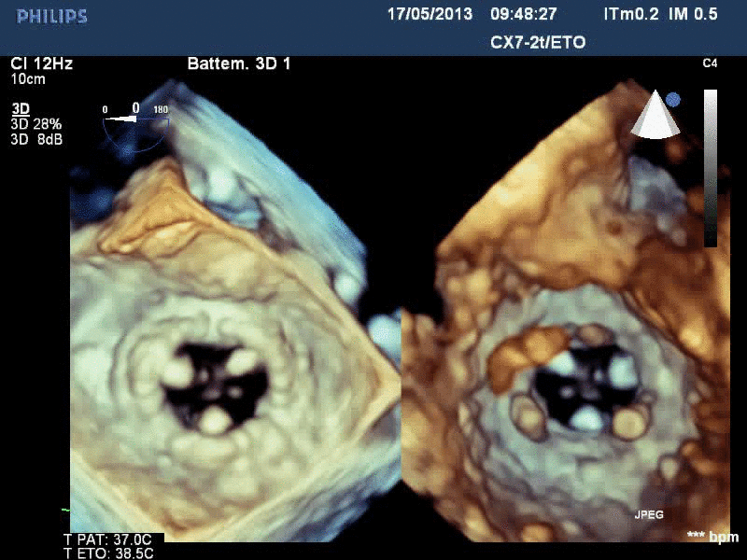Viewport: 747px width, 560px height.
Task: Click the blue dot orientation marker
Action: click(673, 100)
